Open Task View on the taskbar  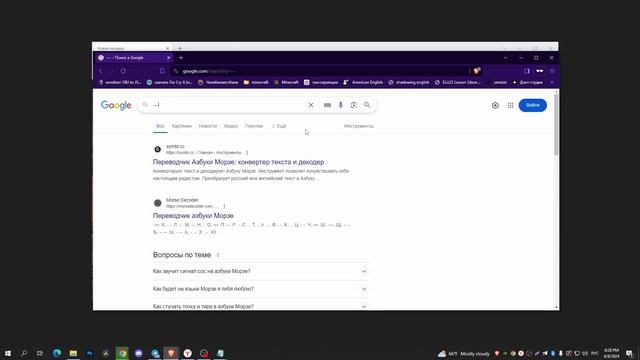[40, 353]
